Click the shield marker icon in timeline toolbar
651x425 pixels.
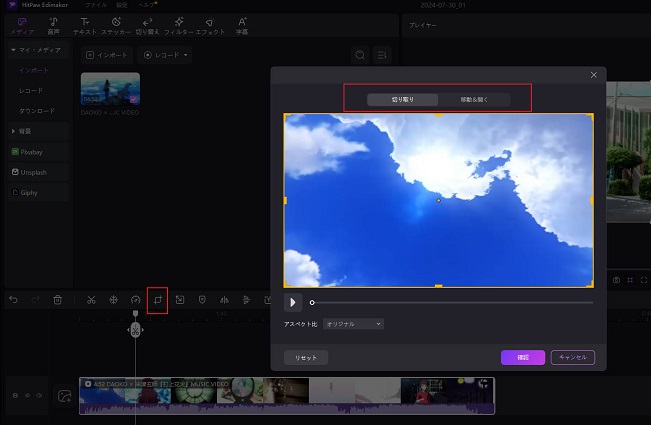tap(202, 300)
